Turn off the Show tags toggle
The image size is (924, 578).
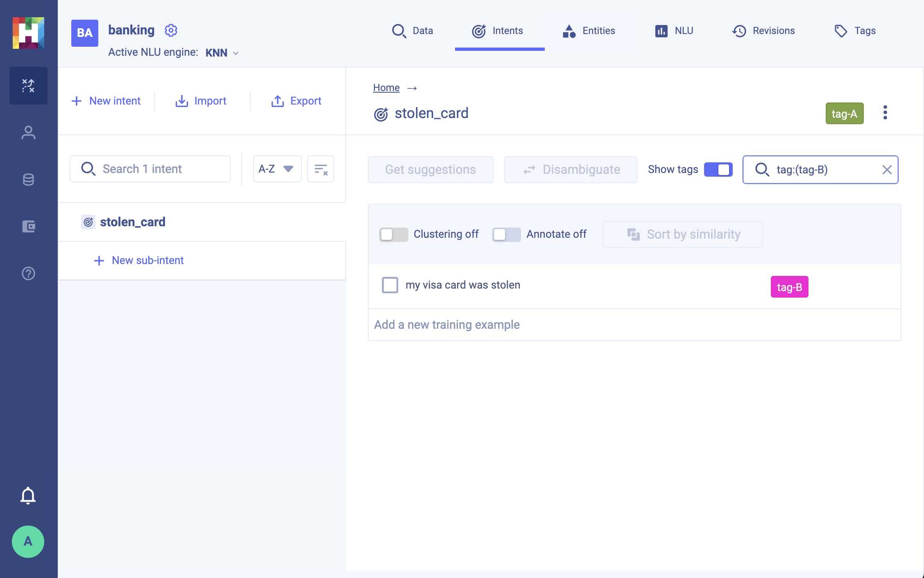click(x=718, y=170)
